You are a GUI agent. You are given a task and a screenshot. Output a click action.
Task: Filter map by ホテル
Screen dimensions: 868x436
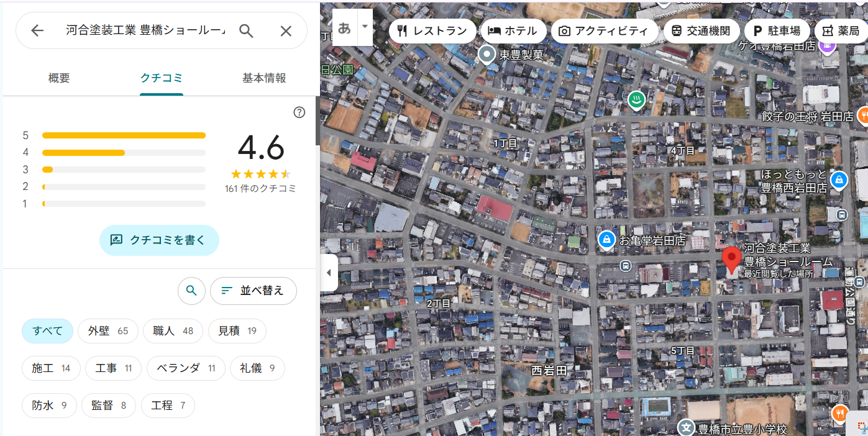point(513,30)
